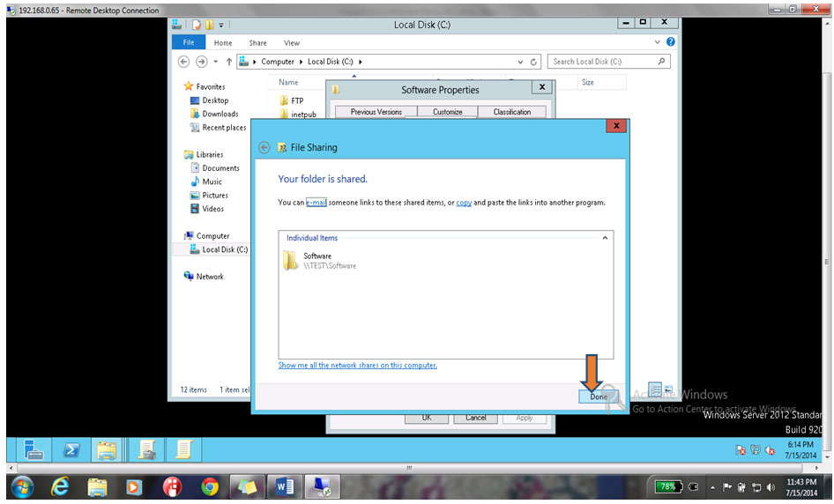Click the File Sharing back arrow
The width and height of the screenshot is (834, 504).
coord(264,148)
